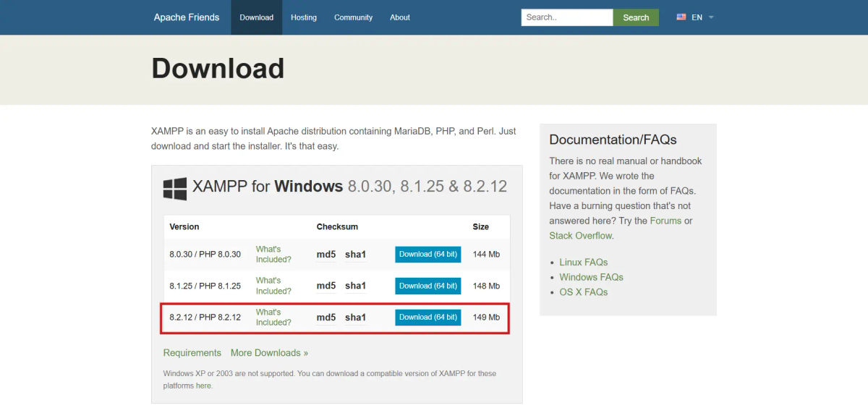The image size is (868, 413).
Task: Open What's Included for 8.2.12
Action: point(273,318)
